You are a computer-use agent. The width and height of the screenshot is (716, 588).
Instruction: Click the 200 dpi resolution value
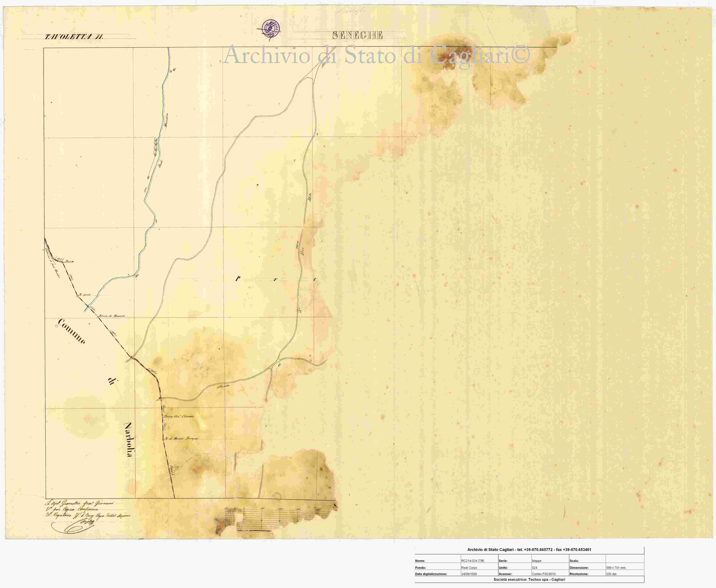611,574
